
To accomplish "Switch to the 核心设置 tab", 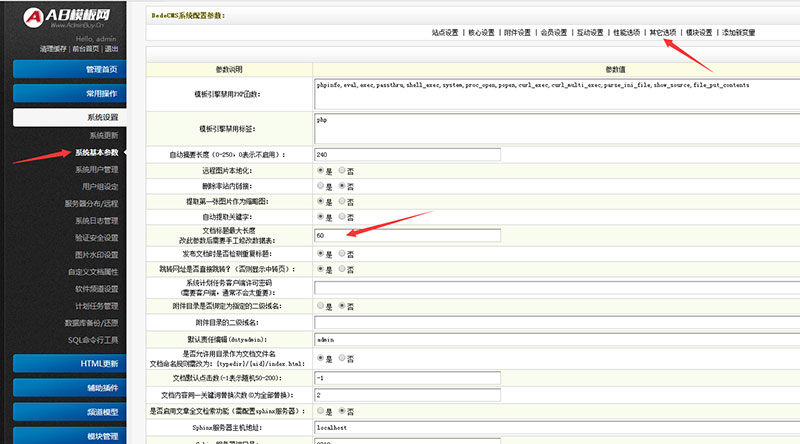I will pos(481,33).
